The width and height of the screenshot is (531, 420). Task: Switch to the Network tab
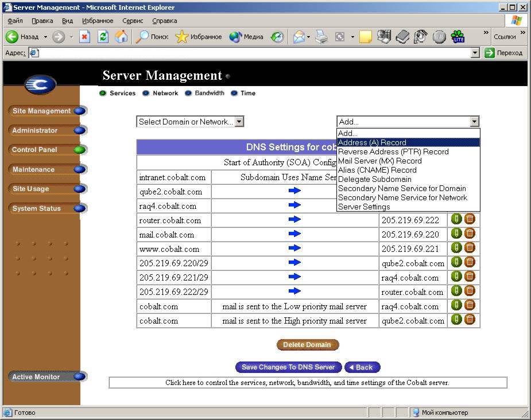[160, 93]
